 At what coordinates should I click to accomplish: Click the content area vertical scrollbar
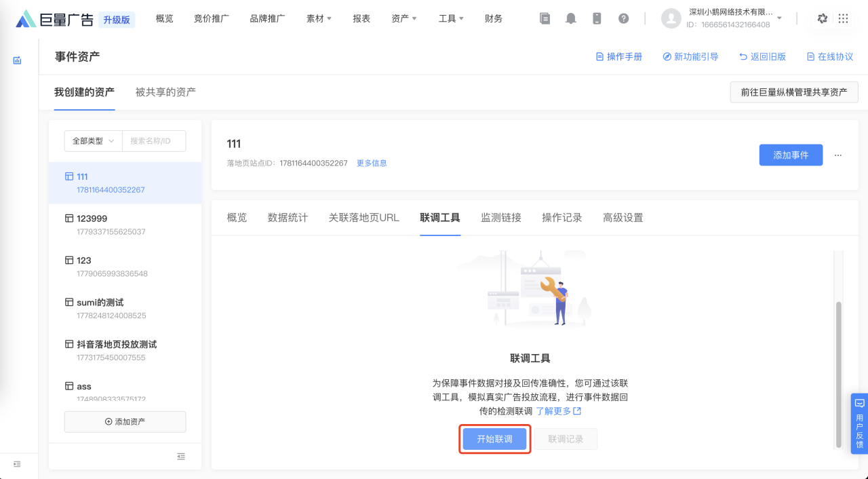pos(838,375)
